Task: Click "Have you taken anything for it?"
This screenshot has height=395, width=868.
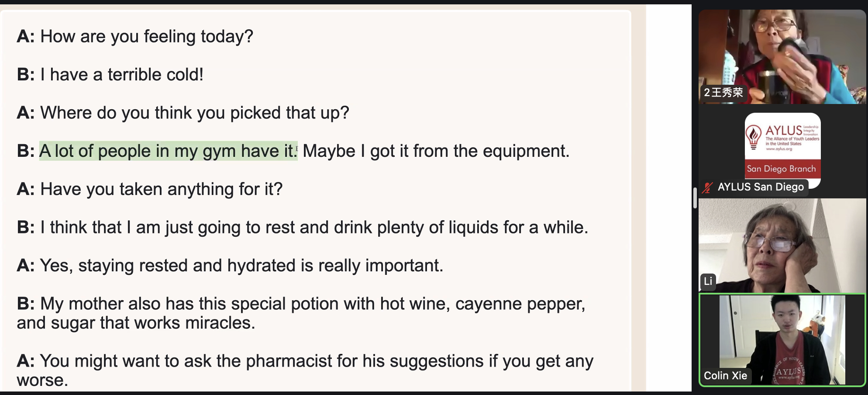Action: [162, 189]
